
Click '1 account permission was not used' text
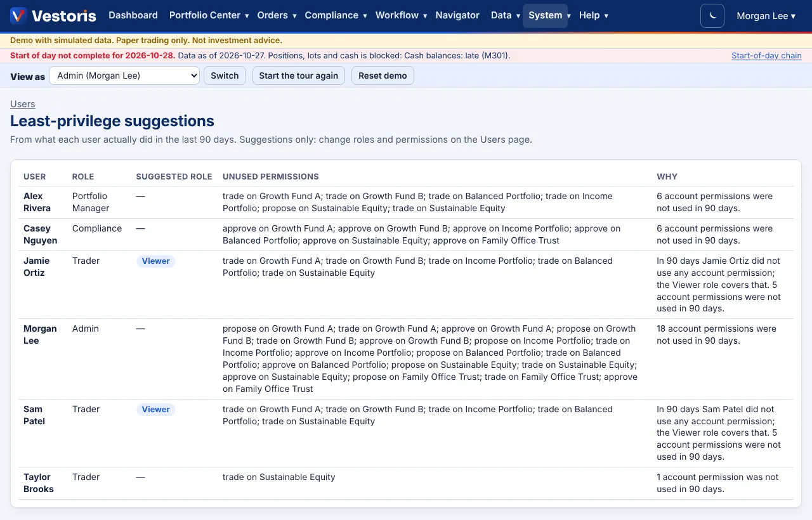point(717,483)
